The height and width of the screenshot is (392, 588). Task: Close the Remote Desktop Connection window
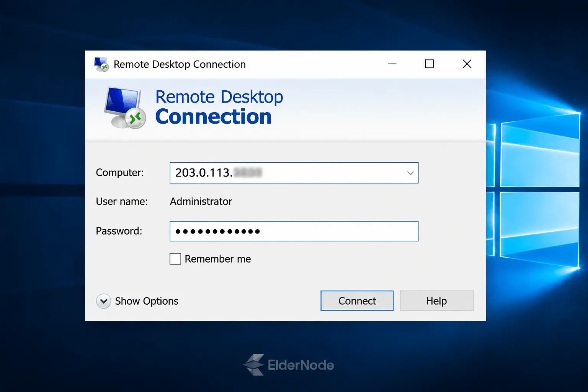pos(467,64)
